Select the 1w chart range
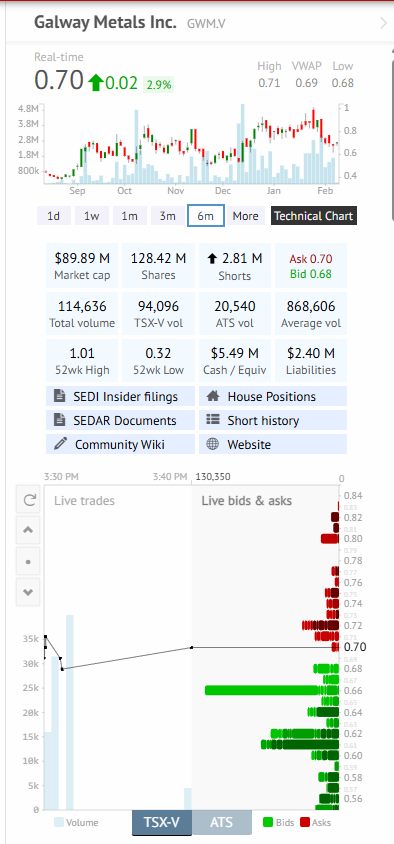This screenshot has width=394, height=844. 92,216
